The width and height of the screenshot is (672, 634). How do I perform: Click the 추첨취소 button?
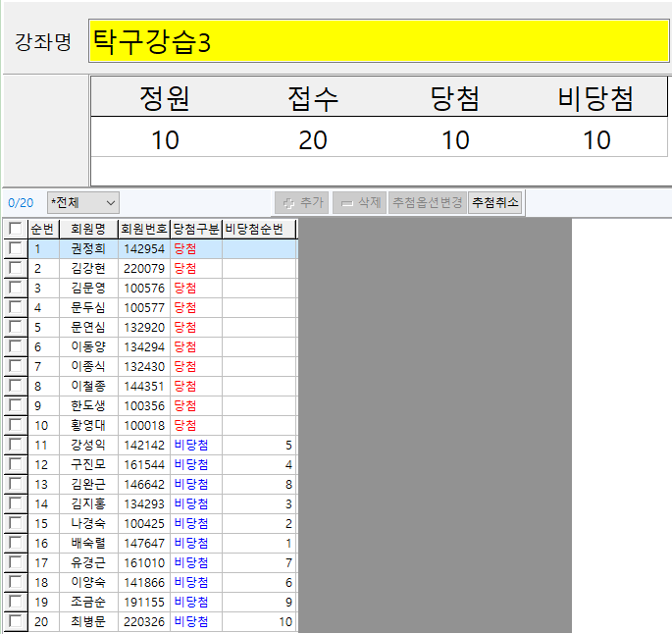[x=495, y=202]
